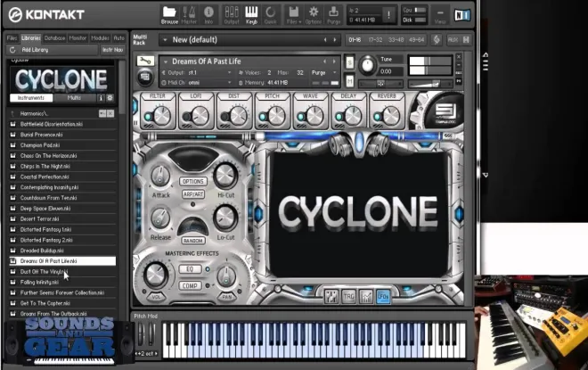Select Get To The Copter.nki
The height and width of the screenshot is (370, 588).
[x=62, y=303]
